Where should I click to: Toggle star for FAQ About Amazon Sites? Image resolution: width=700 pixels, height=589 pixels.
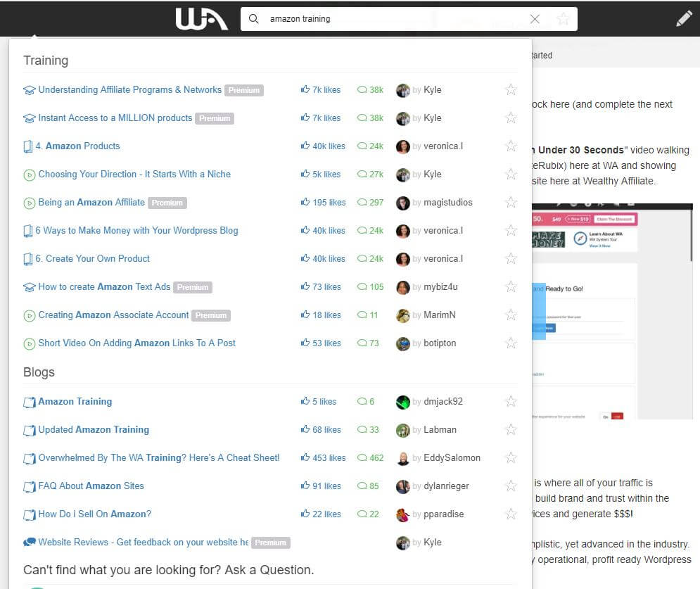point(511,486)
